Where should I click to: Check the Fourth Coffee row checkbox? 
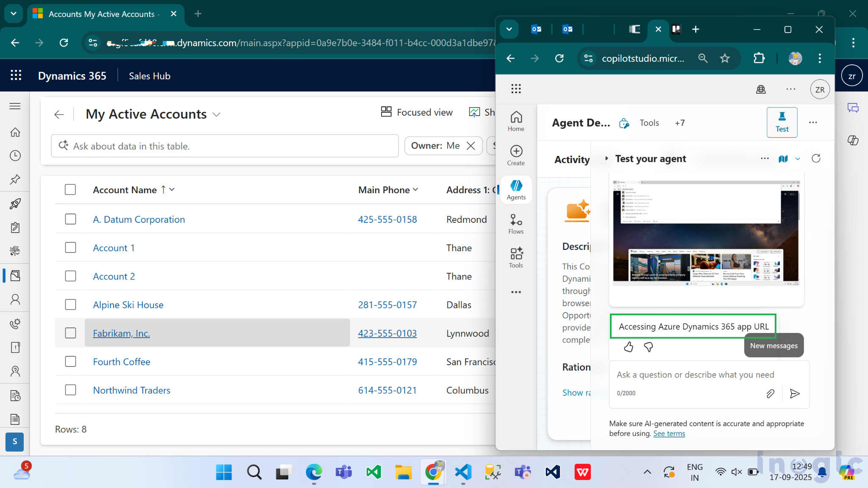70,361
